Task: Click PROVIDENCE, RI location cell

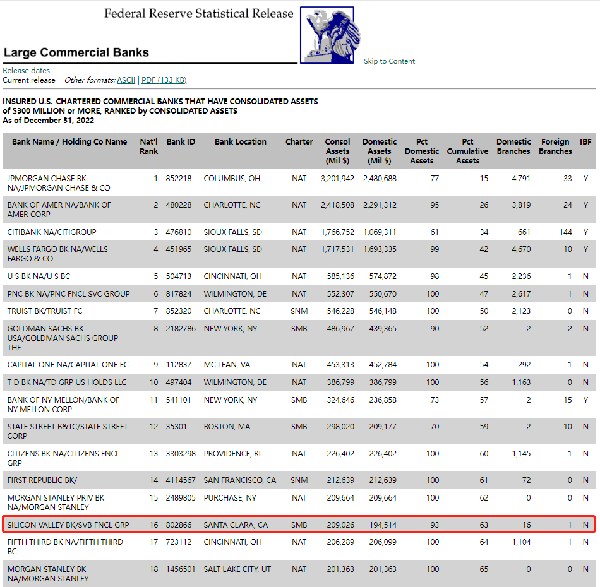Action: [x=232, y=454]
